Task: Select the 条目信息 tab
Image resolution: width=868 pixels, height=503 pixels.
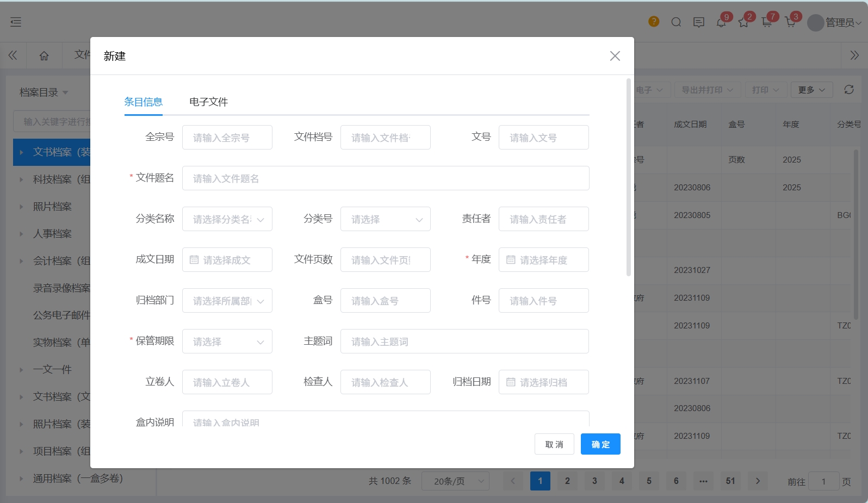Action: pyautogui.click(x=143, y=102)
